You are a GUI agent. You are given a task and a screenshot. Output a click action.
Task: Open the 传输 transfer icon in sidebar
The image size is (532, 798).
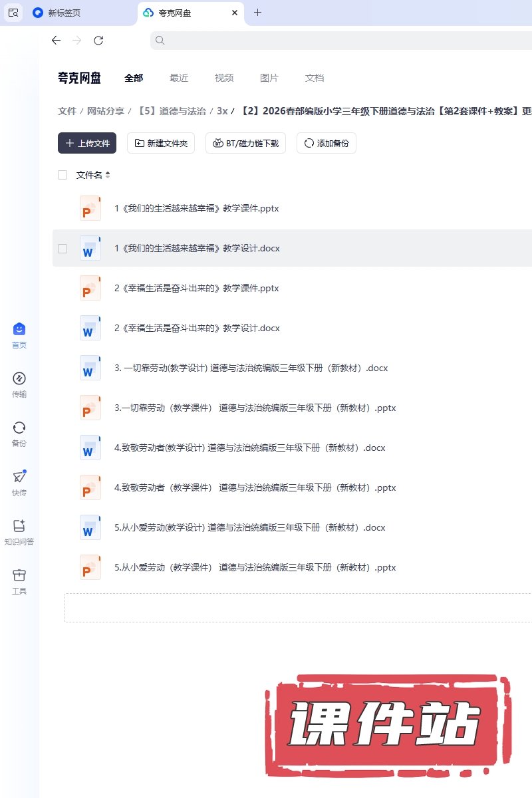click(19, 379)
